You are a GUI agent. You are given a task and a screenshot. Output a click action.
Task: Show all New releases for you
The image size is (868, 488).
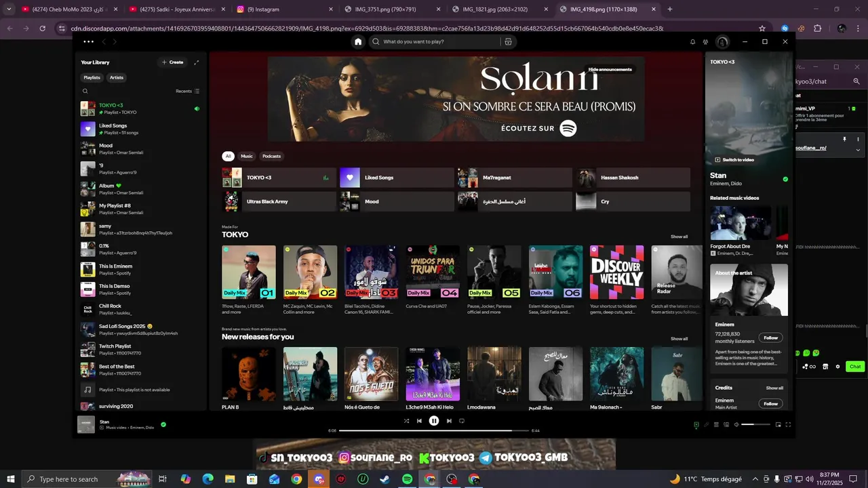[679, 338]
